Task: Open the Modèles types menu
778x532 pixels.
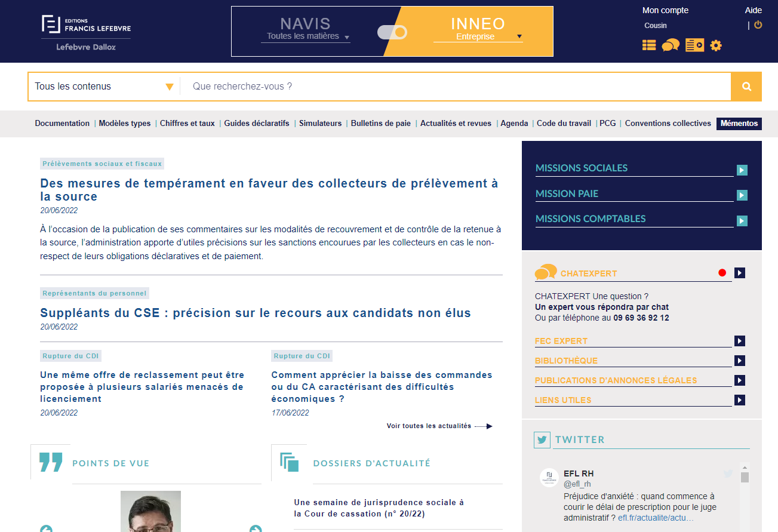Action: click(125, 124)
